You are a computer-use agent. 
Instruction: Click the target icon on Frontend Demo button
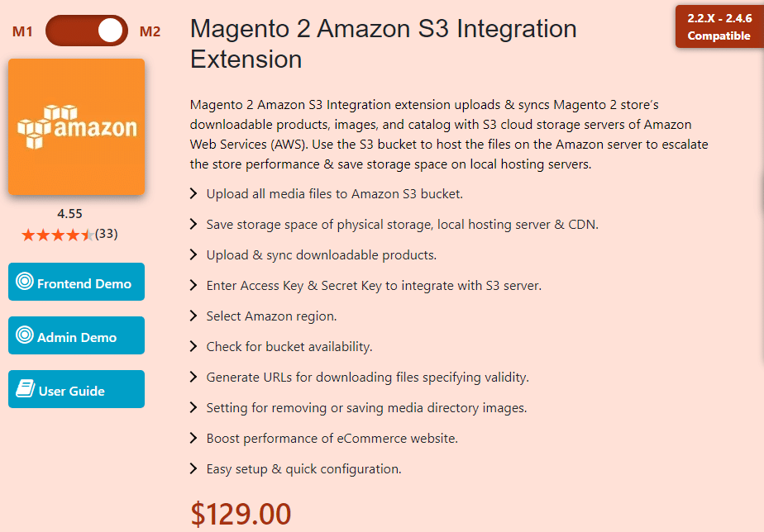[x=23, y=282]
